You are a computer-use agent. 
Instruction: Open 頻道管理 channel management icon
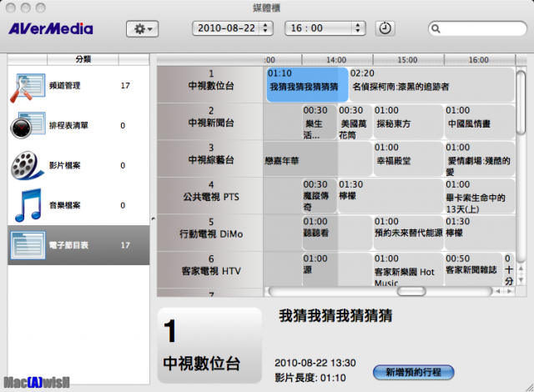[x=28, y=88]
